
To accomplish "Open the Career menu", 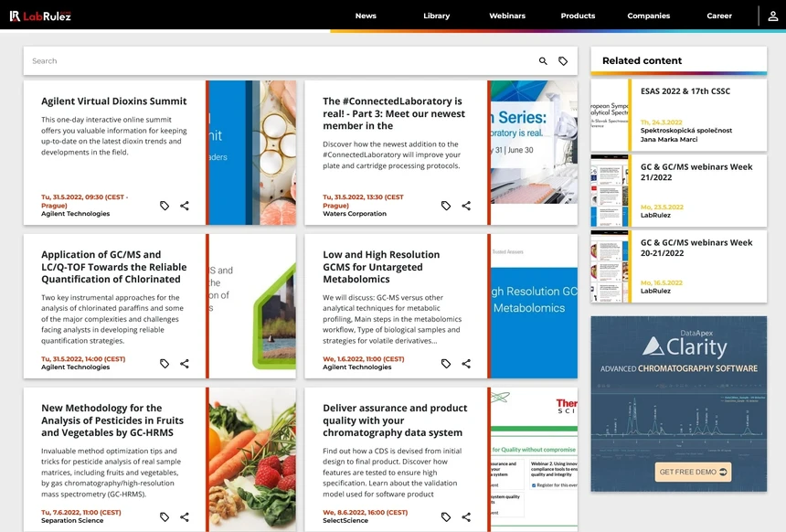I will [719, 16].
